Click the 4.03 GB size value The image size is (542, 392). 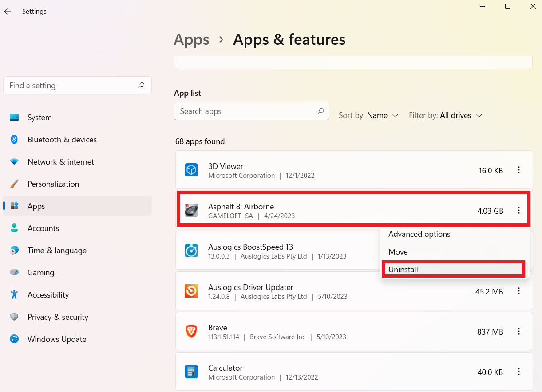coord(490,211)
